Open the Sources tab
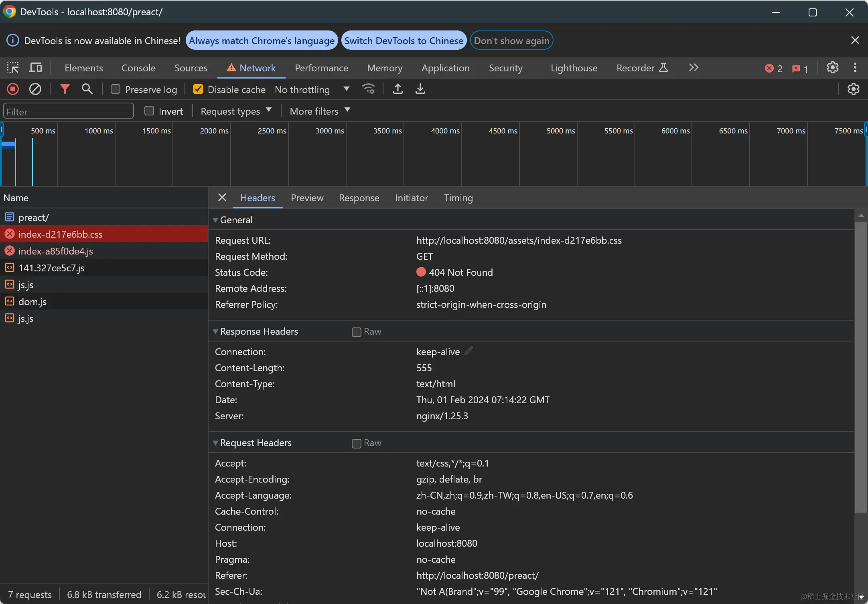Screen dimensions: 868x604 tap(191, 68)
